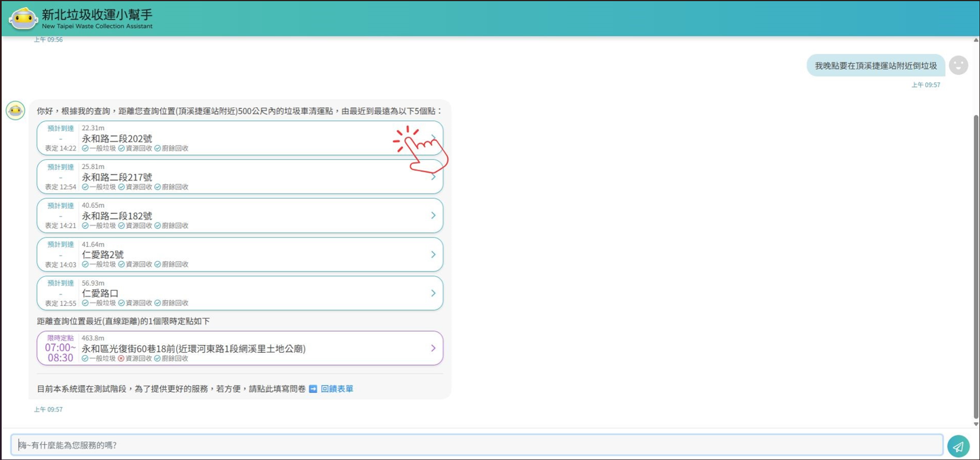This screenshot has height=460, width=980.
Task: Click the robot logo in the header
Action: click(x=24, y=18)
